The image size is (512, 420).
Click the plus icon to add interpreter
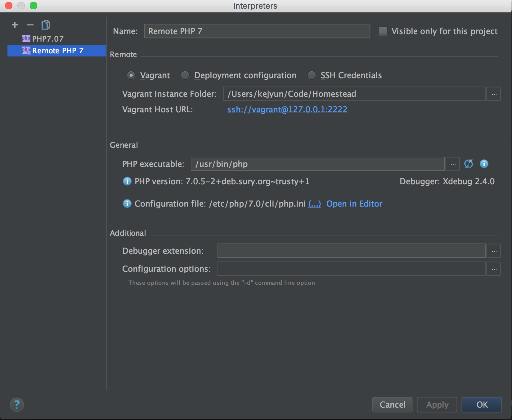[15, 25]
